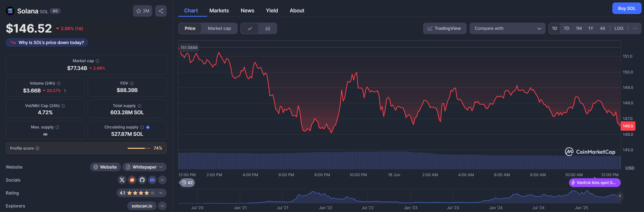Set chart range to 1M
Viewport: 644px width, 212px height.
(578, 28)
